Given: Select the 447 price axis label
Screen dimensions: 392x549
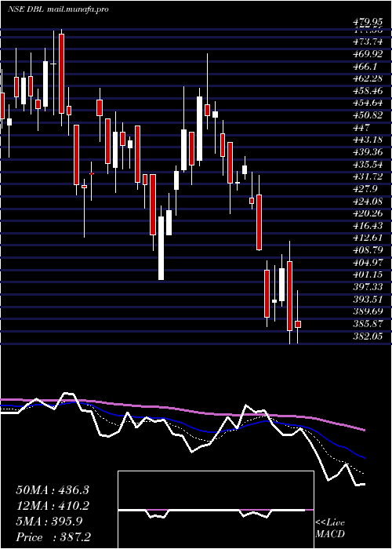Looking at the screenshot, I should 361,127.
